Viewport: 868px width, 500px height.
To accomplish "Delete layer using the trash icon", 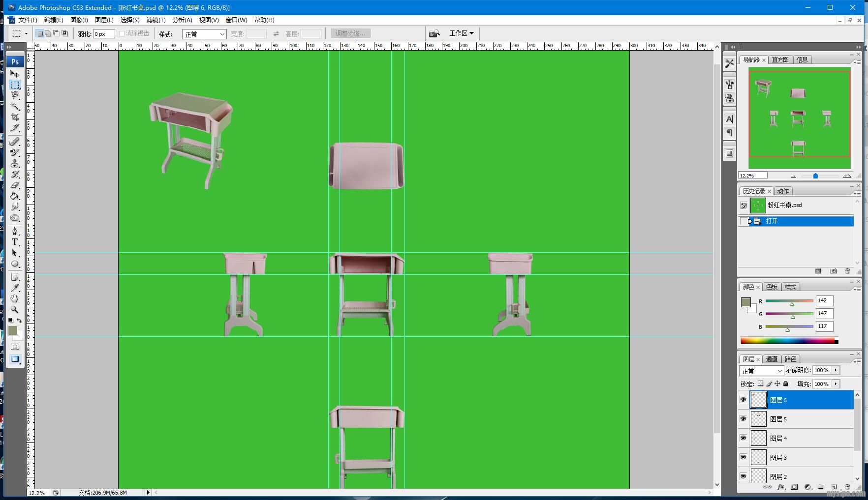I will [847, 487].
